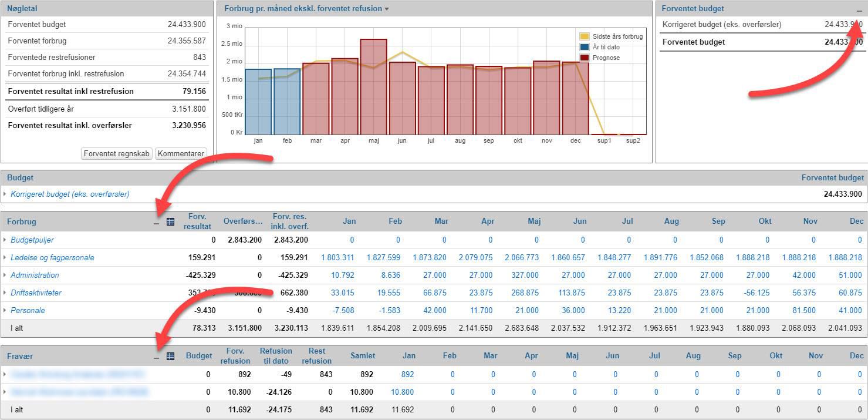Click the Kommentarer button

click(x=181, y=153)
